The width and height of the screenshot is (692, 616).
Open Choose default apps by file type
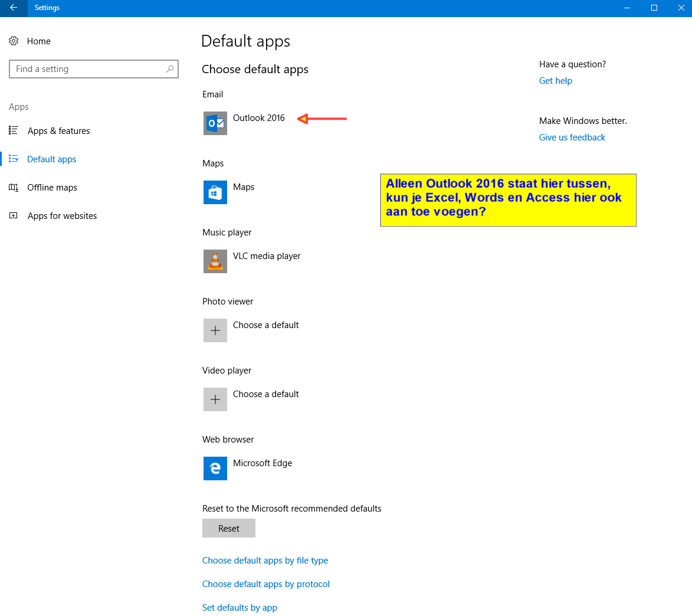click(265, 561)
